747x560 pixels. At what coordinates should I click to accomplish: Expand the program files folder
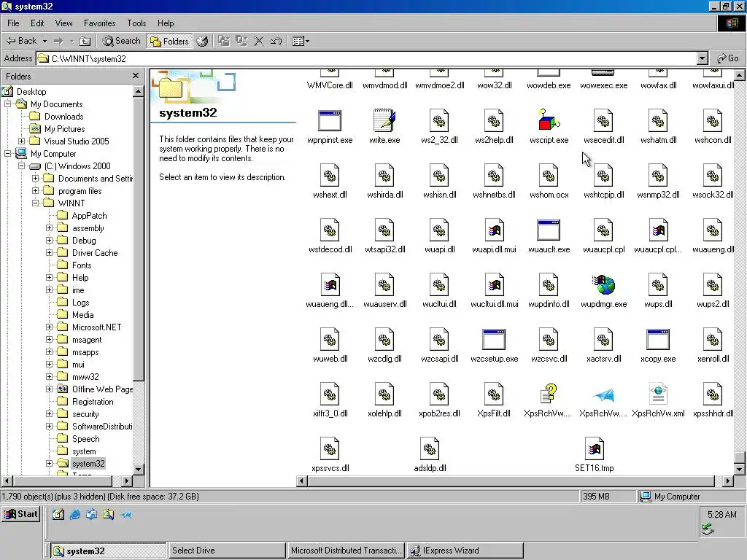pos(35,190)
